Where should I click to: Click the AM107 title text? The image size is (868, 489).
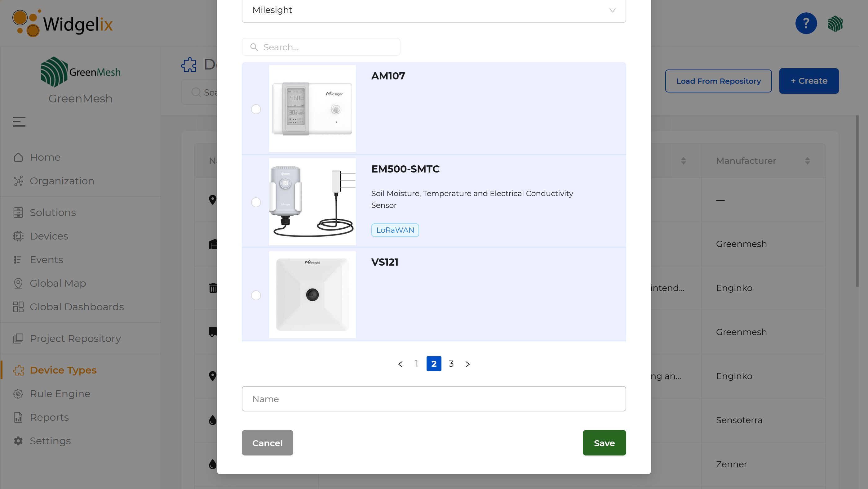click(388, 76)
